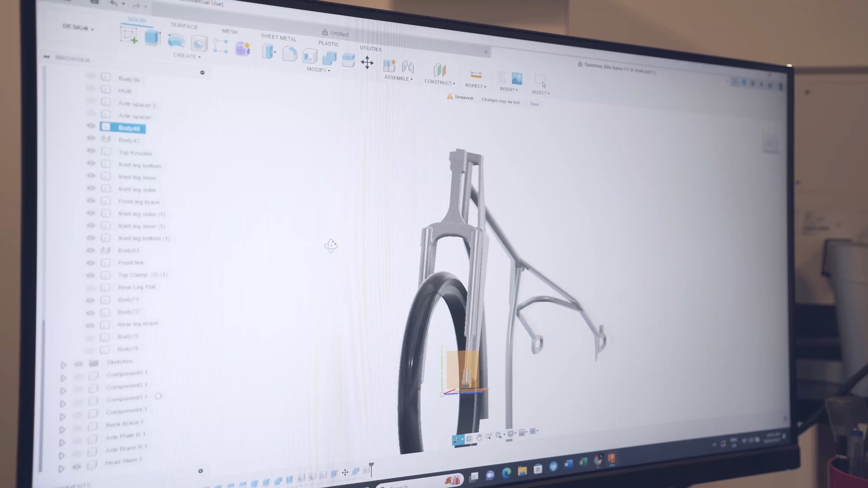868x488 pixels.
Task: Select the Extrude tool icon
Action: [152, 38]
